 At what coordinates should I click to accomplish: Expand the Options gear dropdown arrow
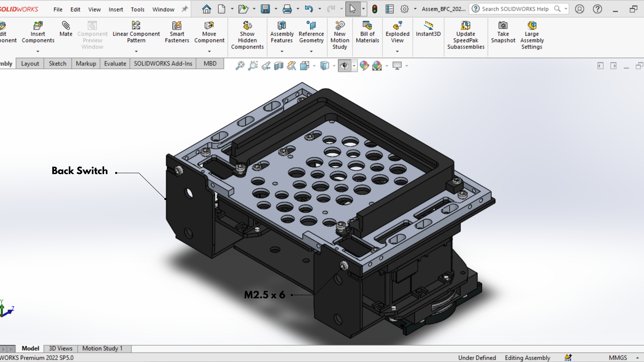pyautogui.click(x=415, y=9)
